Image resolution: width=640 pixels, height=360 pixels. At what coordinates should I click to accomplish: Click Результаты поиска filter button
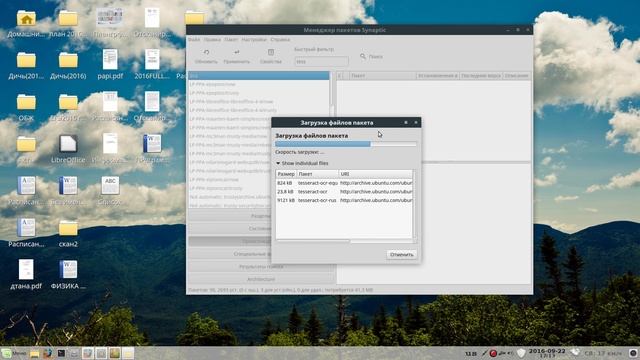coord(261,267)
